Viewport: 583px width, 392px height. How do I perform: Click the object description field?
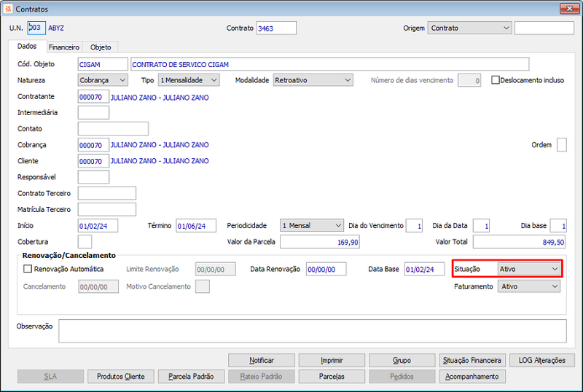[330, 64]
